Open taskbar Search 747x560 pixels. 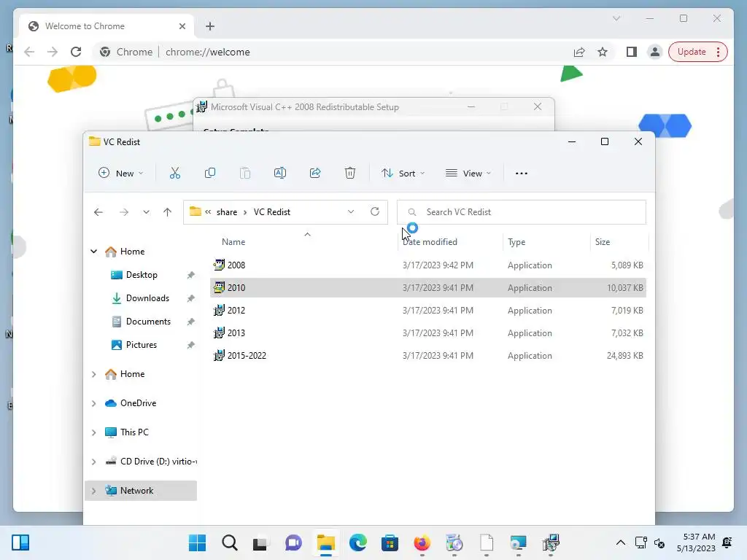(230, 542)
